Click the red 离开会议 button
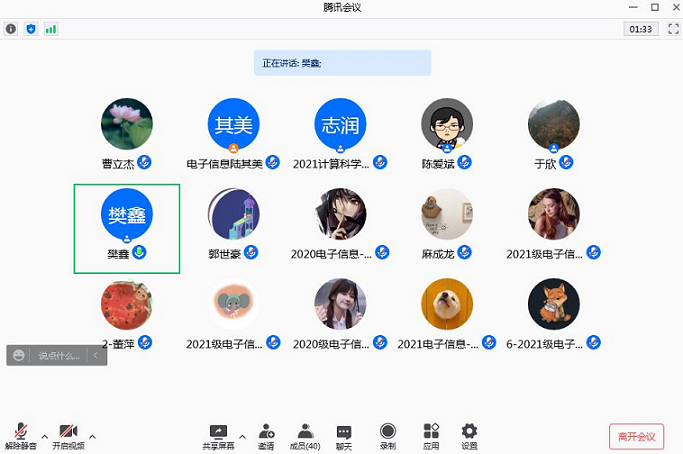 coord(636,437)
